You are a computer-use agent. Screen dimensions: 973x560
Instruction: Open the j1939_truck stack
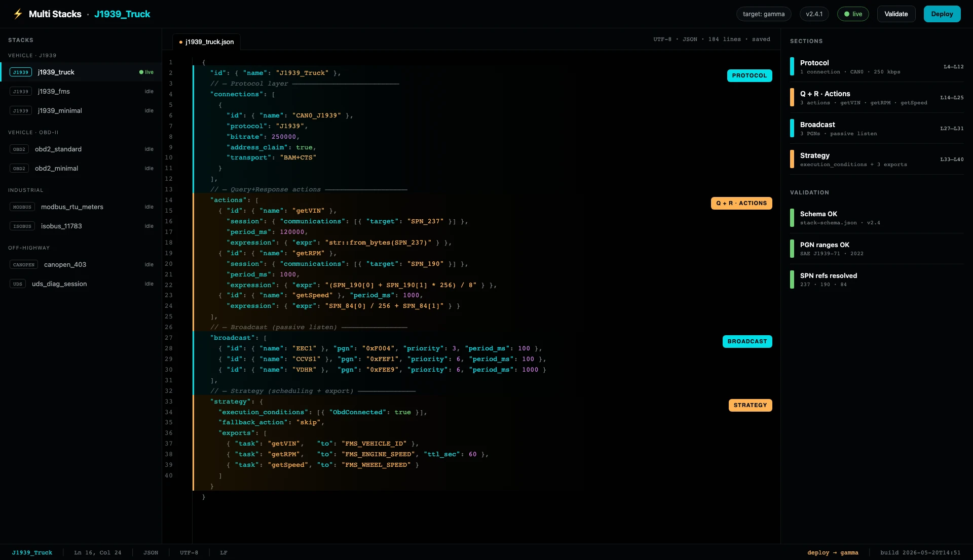(81, 72)
